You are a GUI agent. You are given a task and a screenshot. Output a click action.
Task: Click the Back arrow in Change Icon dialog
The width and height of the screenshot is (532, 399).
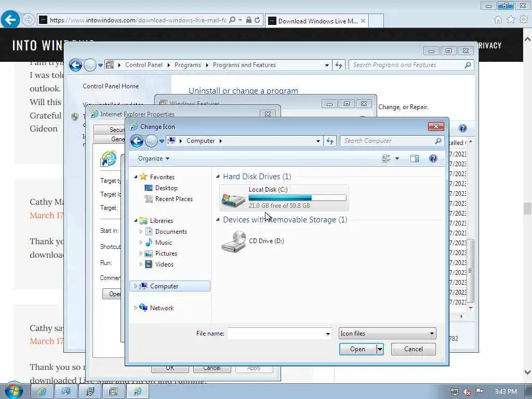[x=137, y=141]
